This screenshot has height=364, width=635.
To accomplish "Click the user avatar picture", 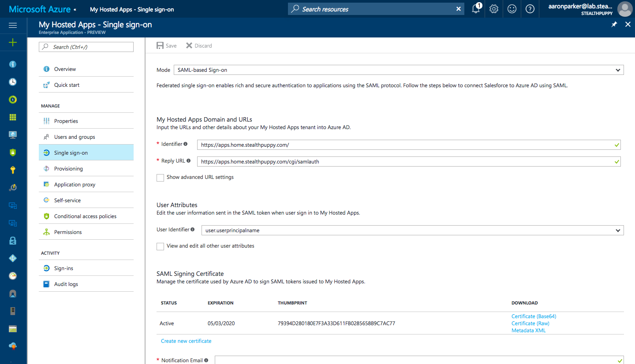I will pos(625,9).
